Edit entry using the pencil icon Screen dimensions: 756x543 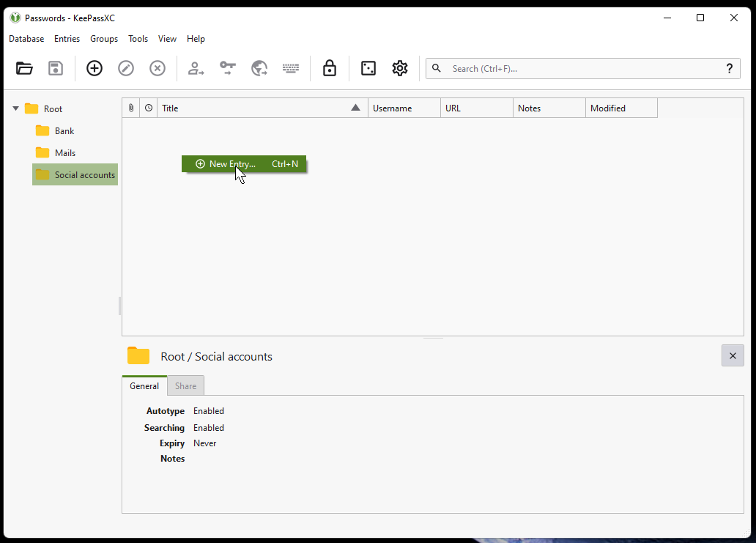tap(126, 68)
